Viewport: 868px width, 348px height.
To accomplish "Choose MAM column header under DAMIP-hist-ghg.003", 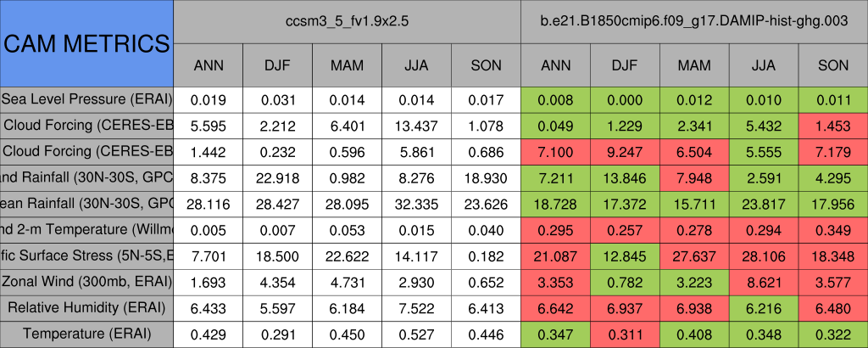I will tap(694, 65).
